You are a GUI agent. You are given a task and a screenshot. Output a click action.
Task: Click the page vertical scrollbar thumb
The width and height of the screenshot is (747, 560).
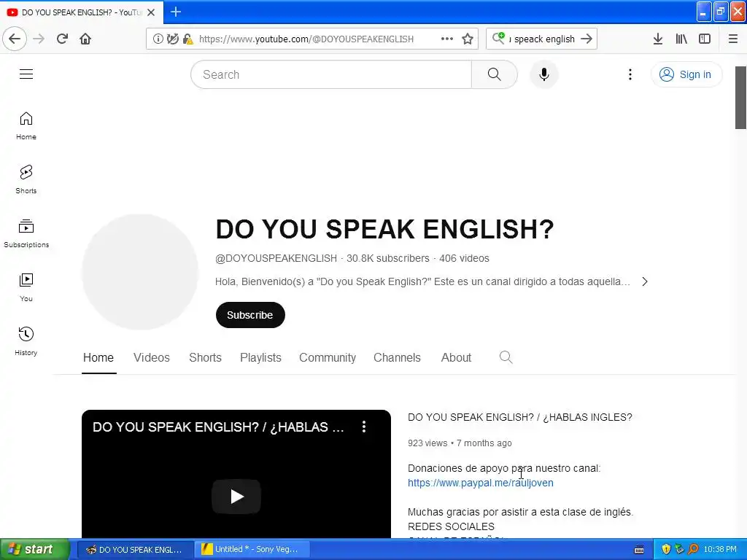(740, 98)
